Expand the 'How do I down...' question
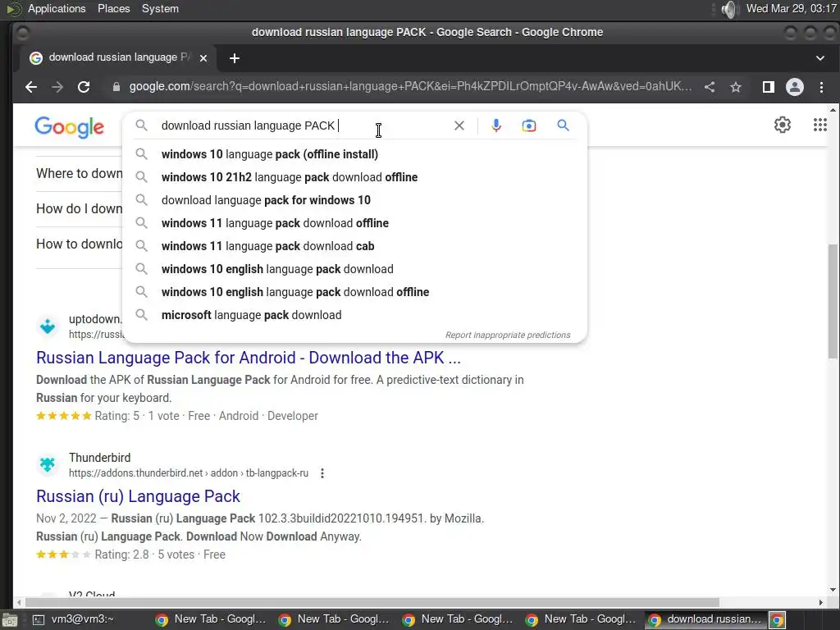Screen dimensions: 840x630 pos(80,209)
